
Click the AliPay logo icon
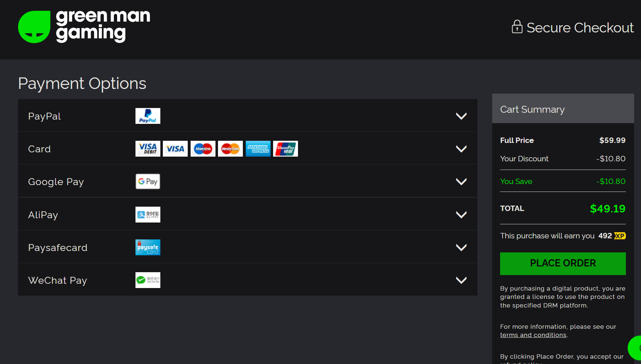[148, 215]
